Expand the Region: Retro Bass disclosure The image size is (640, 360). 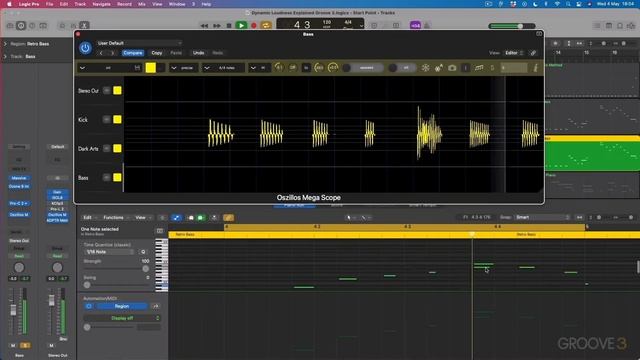pyautogui.click(x=5, y=44)
